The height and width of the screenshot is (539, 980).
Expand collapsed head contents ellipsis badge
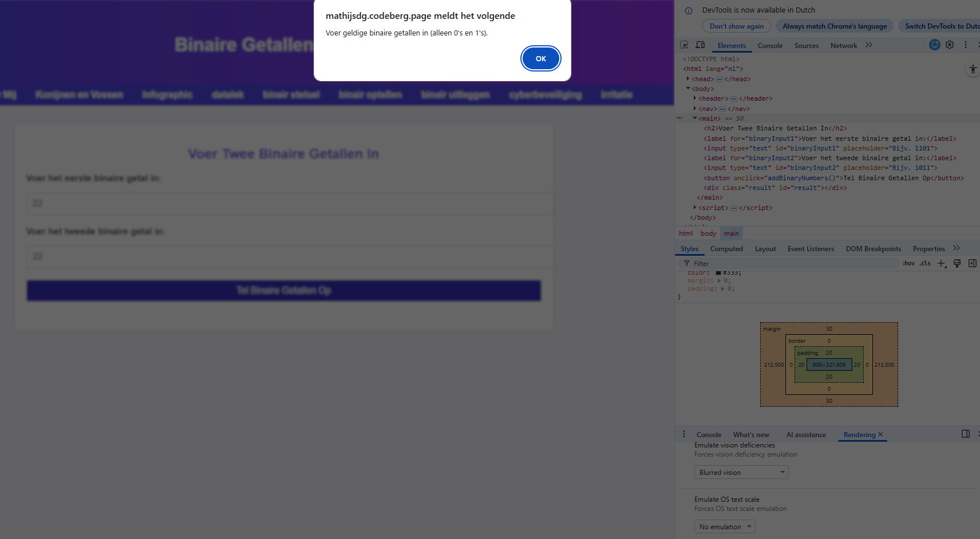tap(719, 79)
